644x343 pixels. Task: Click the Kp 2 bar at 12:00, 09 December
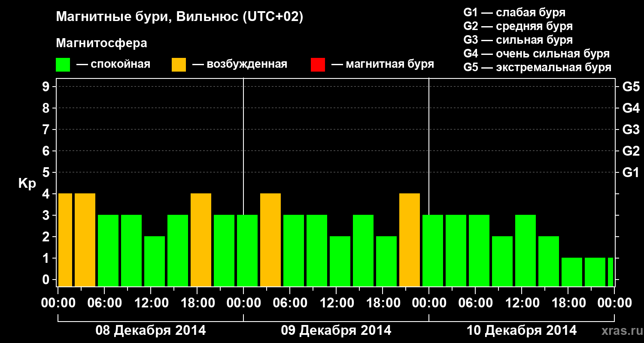point(340,262)
